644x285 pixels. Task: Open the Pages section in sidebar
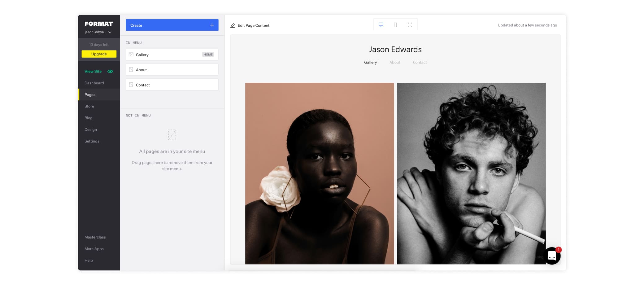tap(90, 94)
